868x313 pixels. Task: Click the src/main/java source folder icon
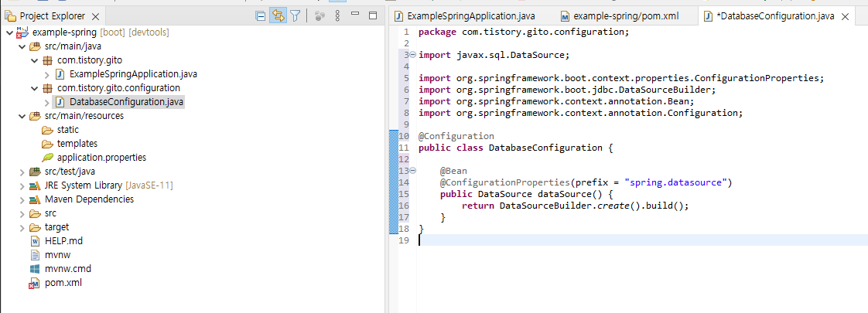click(35, 46)
